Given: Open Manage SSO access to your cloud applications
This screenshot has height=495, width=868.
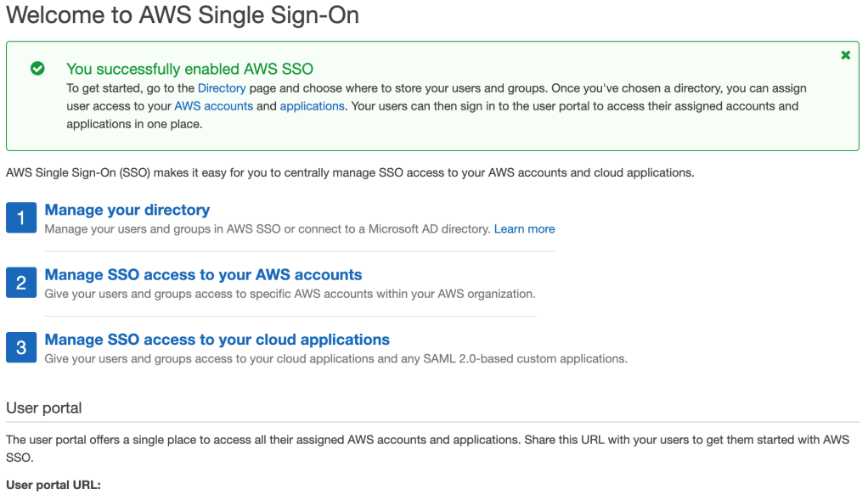Looking at the screenshot, I should pos(217,340).
